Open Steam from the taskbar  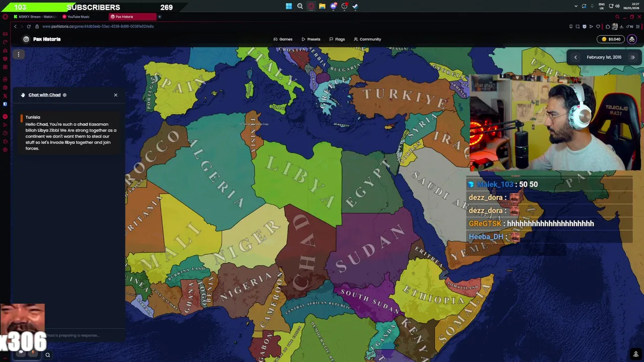355,7
